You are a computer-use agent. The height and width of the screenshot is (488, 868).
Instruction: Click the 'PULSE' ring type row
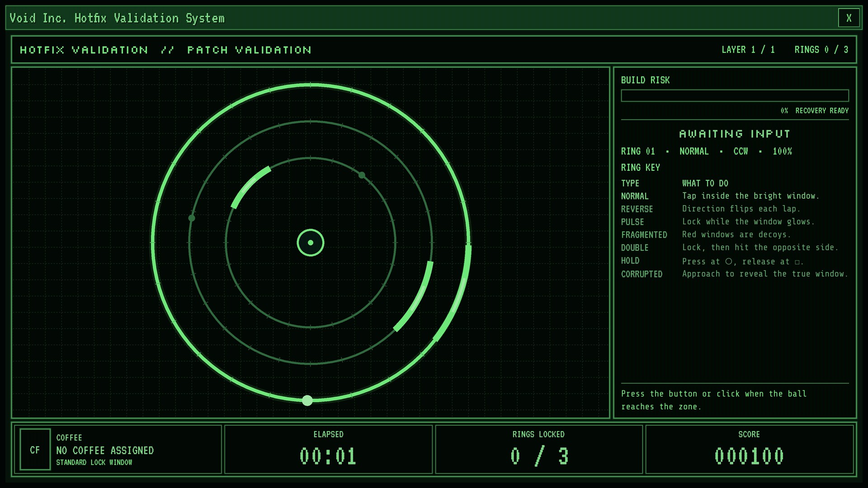point(735,222)
